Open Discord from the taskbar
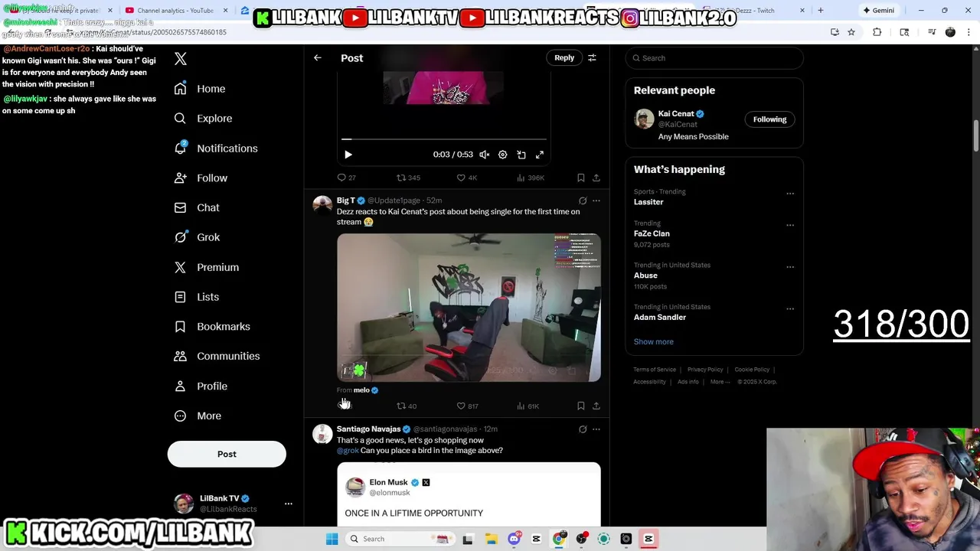Viewport: 980px width, 551px height. (x=514, y=539)
